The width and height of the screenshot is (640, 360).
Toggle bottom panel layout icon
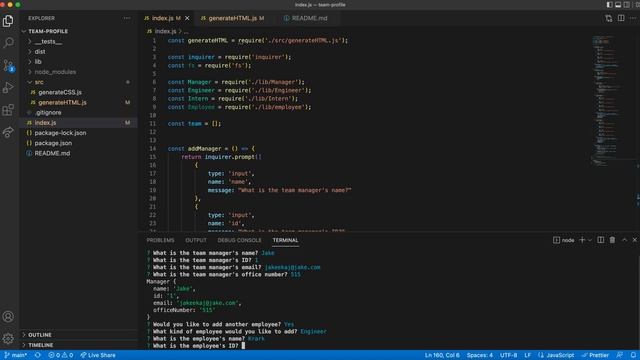pos(618,5)
